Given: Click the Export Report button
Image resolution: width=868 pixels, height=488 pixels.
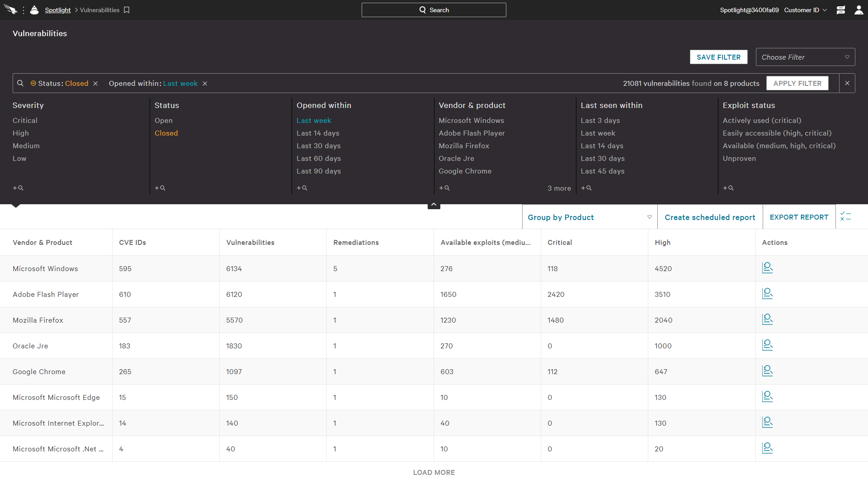Looking at the screenshot, I should 799,217.
